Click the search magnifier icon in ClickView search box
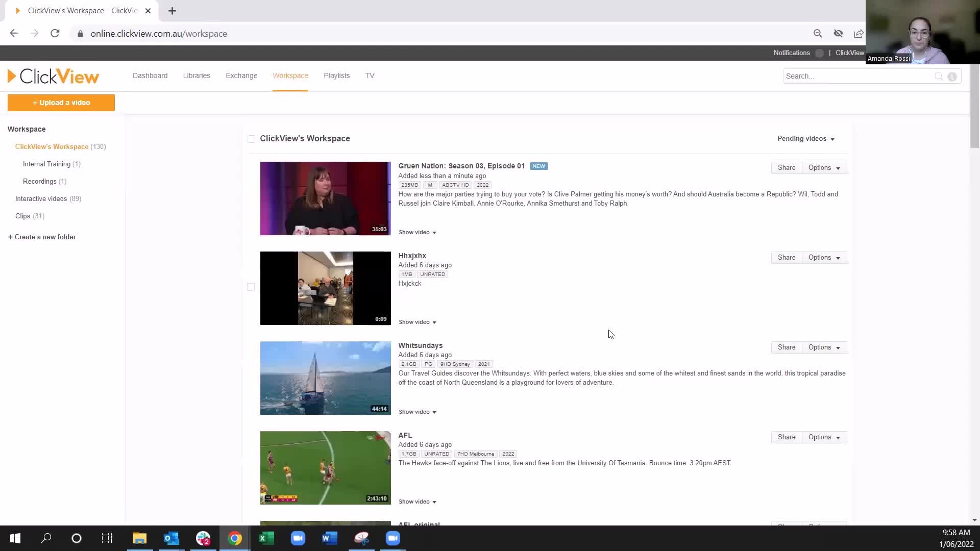 [x=939, y=76]
